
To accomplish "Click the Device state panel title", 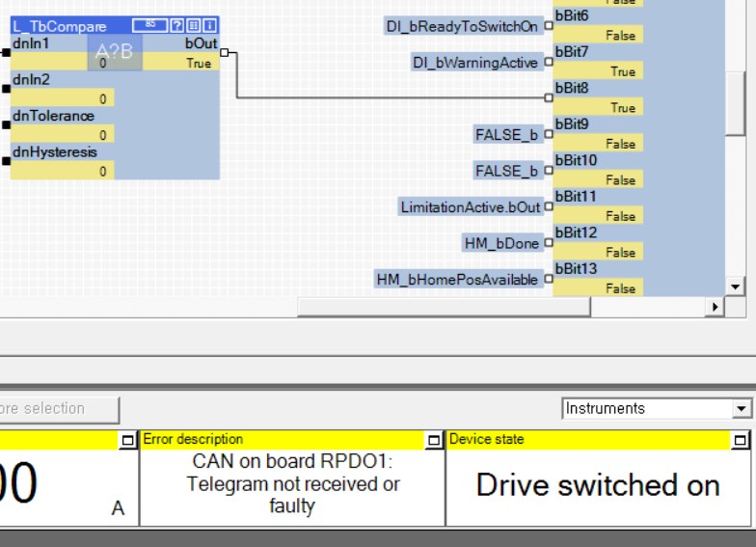I will (486, 440).
